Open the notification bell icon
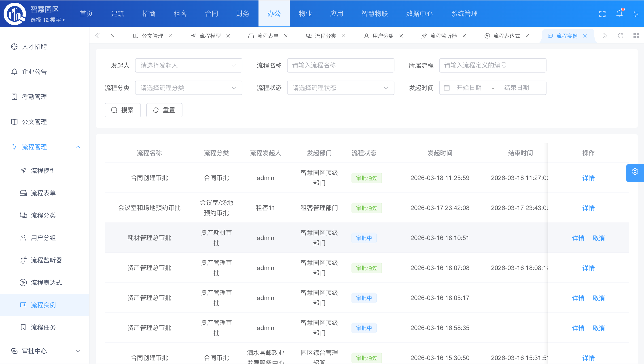Screen dimensions: 644x364 619,13
